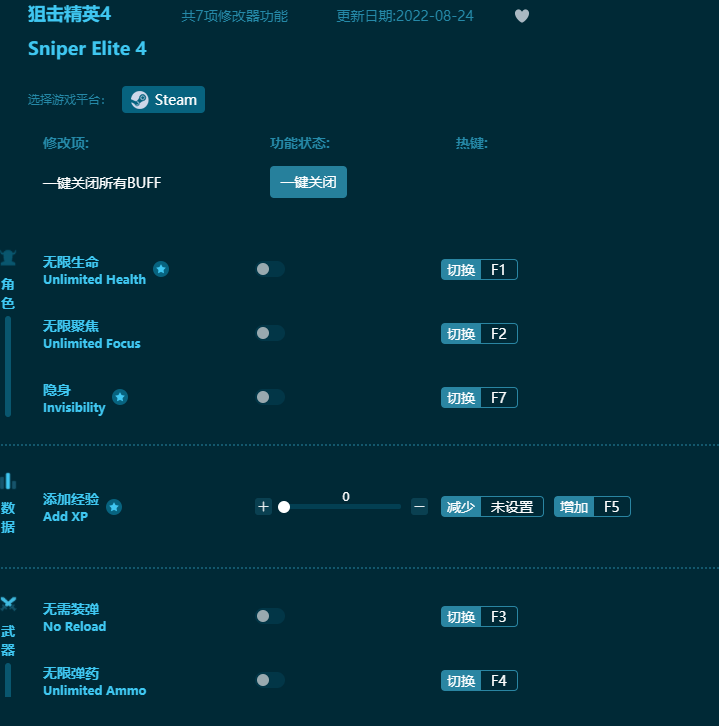
Task: Click the heart favorite icon
Action: [522, 16]
